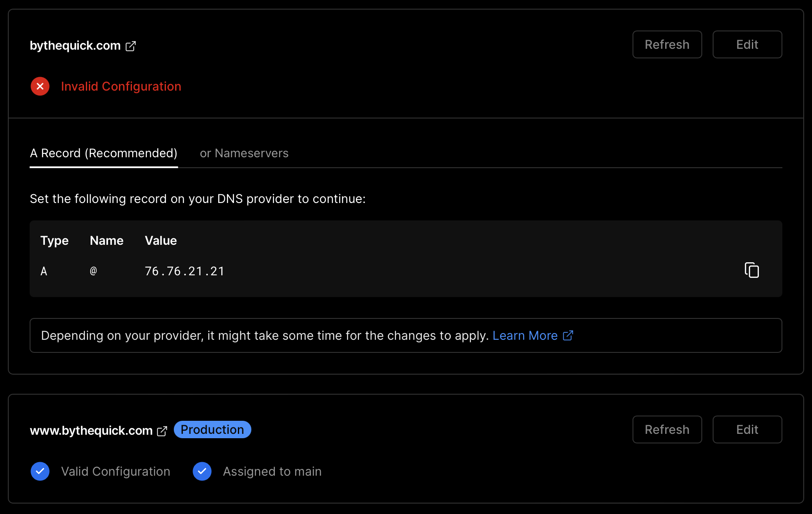
Task: Click the Production badge
Action: [x=213, y=429]
